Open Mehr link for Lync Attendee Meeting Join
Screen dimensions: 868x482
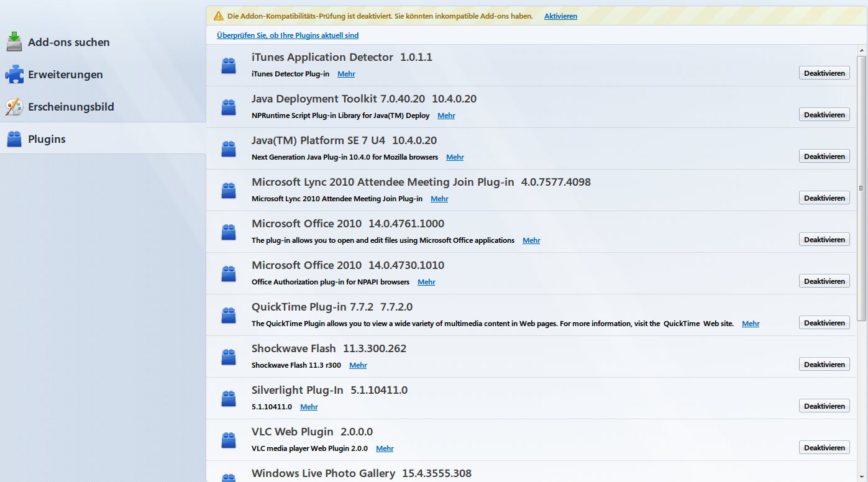coord(439,199)
